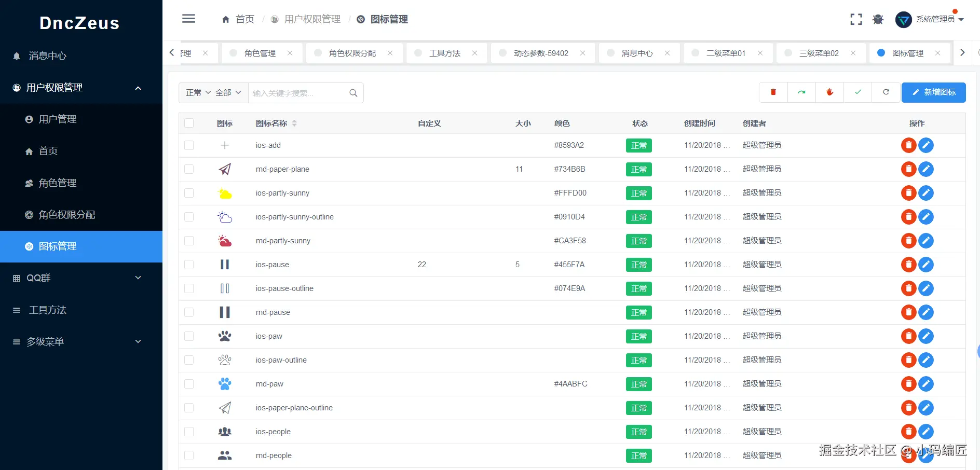Enter fullscreen mode icon
Image resolution: width=980 pixels, height=470 pixels.
[856, 19]
